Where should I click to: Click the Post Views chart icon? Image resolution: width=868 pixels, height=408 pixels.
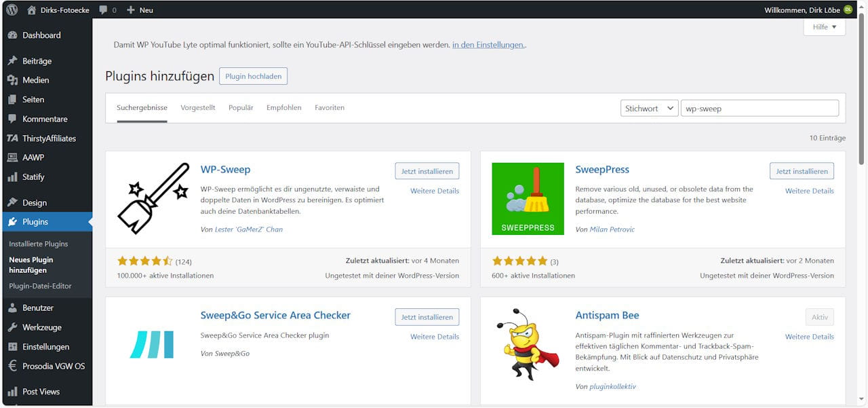click(12, 392)
